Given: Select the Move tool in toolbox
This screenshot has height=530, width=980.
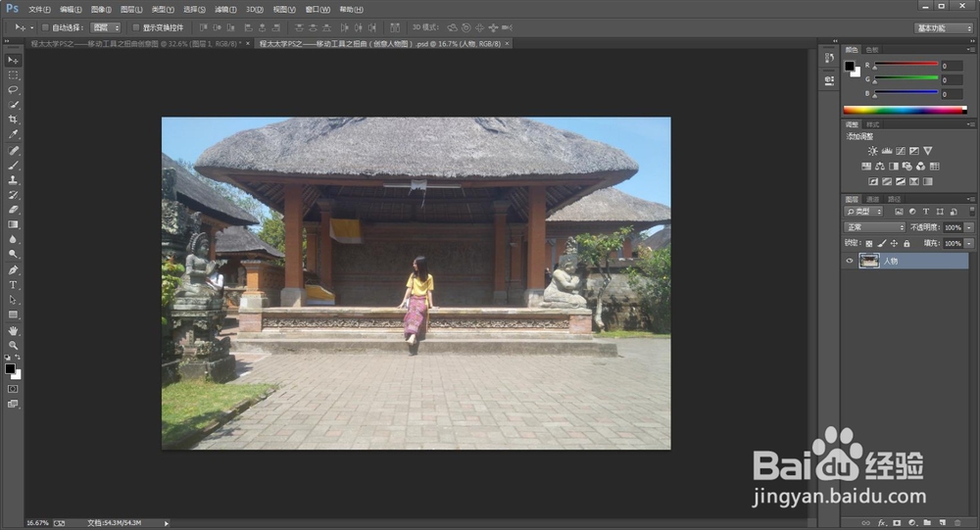Looking at the screenshot, I should [x=13, y=60].
